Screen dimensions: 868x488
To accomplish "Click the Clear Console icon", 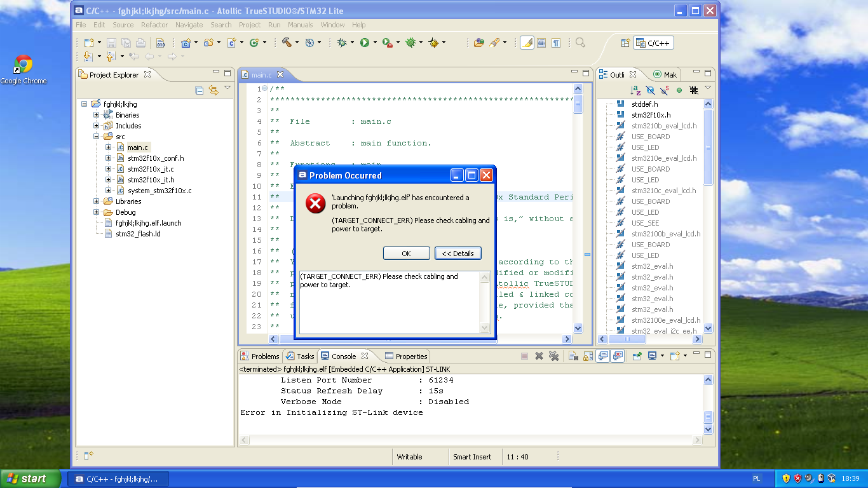I will (x=573, y=356).
